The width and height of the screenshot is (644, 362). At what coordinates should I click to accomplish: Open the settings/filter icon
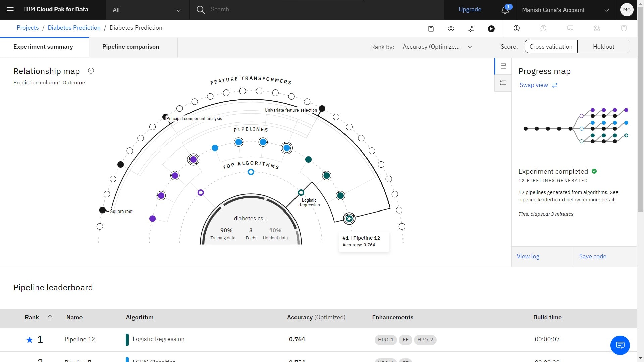tap(471, 28)
